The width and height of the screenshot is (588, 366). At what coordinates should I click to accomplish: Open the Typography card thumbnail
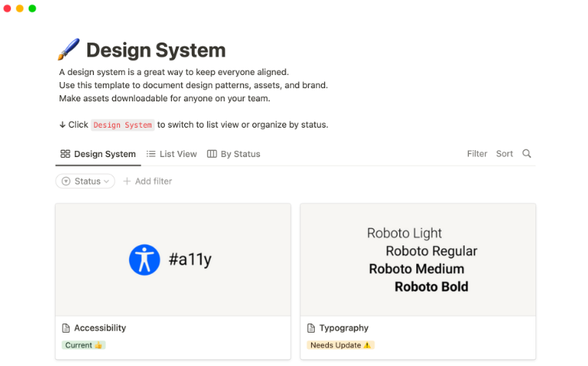(418, 260)
